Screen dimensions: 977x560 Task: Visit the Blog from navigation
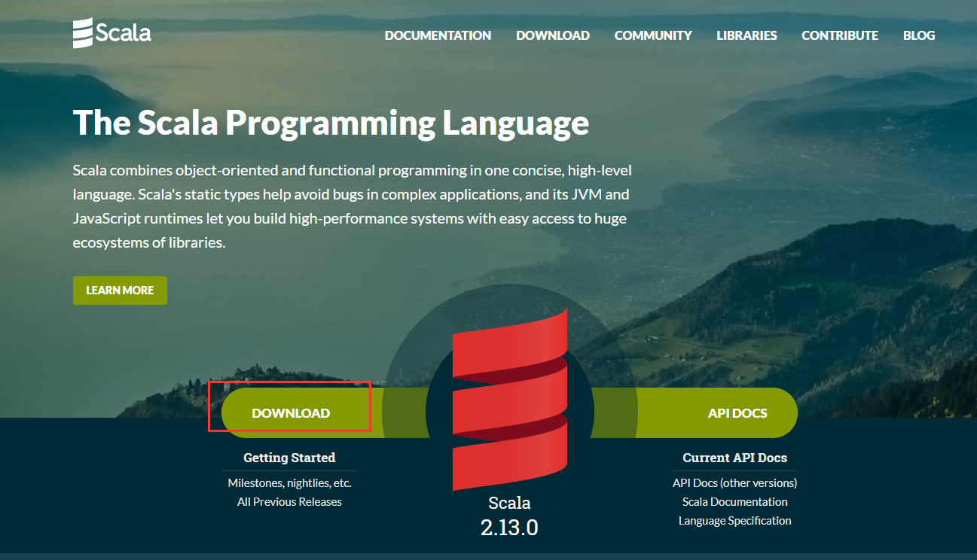pyautogui.click(x=919, y=35)
